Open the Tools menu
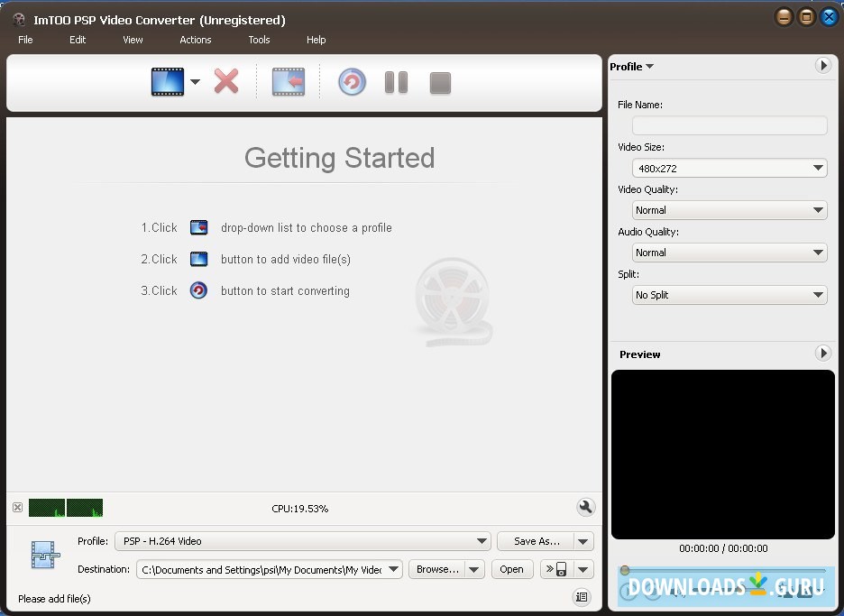 [x=259, y=40]
